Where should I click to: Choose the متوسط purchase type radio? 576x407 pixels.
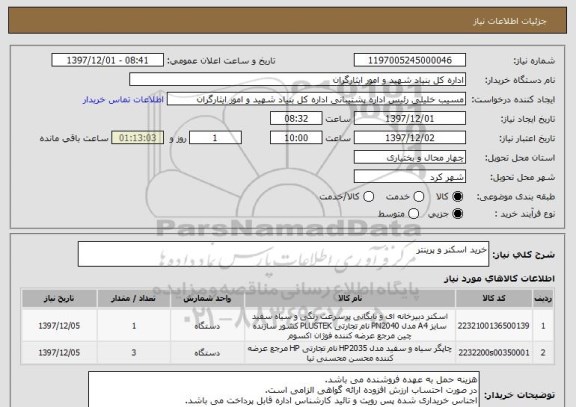[x=413, y=213]
